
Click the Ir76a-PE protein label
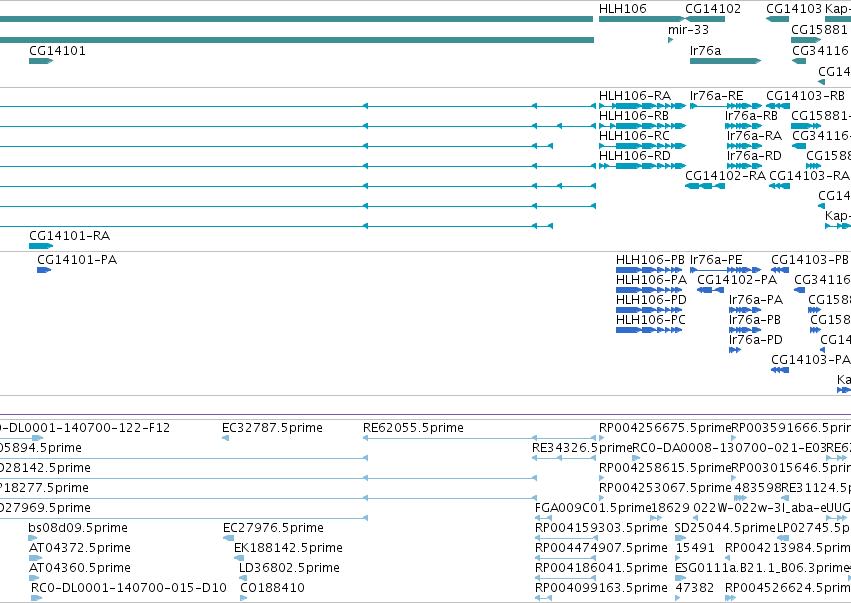716,260
